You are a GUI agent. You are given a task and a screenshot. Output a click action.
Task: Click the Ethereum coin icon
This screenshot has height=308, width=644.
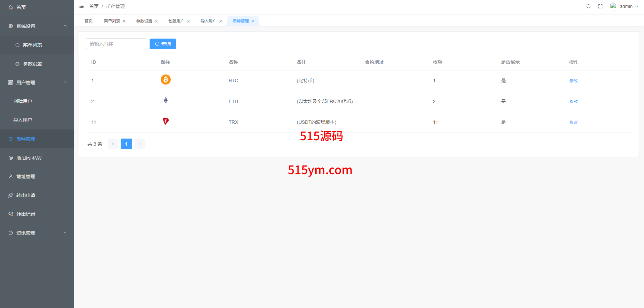point(165,100)
